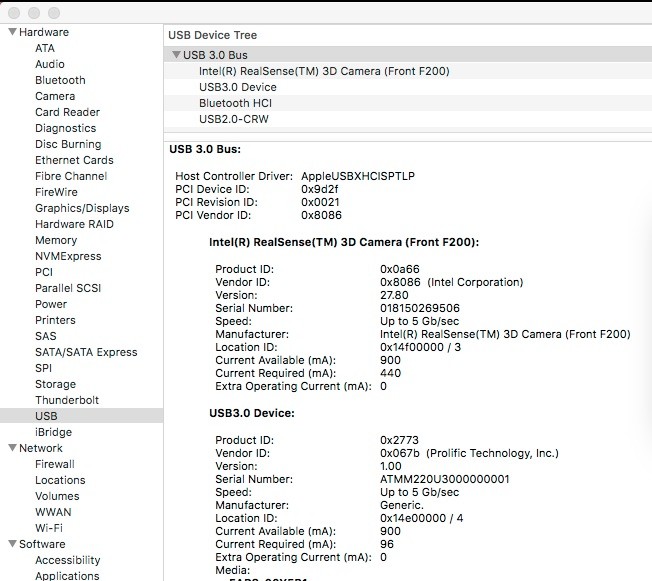Select Ethernet Cards in the sidebar
Screen dimensions: 652x581
[74, 160]
